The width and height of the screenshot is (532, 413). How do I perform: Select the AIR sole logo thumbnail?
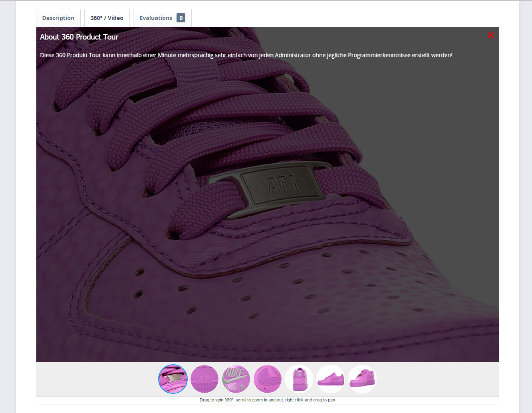(x=204, y=379)
